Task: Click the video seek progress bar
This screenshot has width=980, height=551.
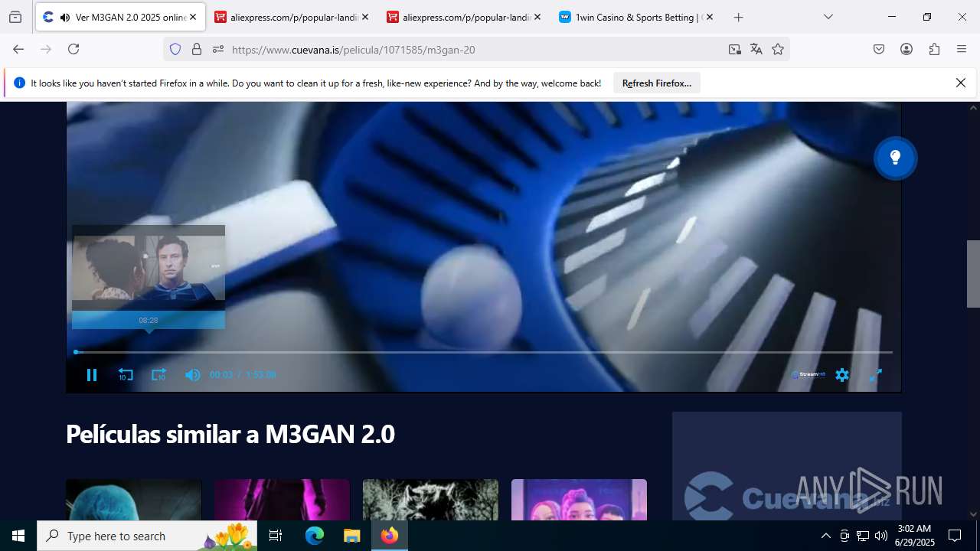Action: 483,352
